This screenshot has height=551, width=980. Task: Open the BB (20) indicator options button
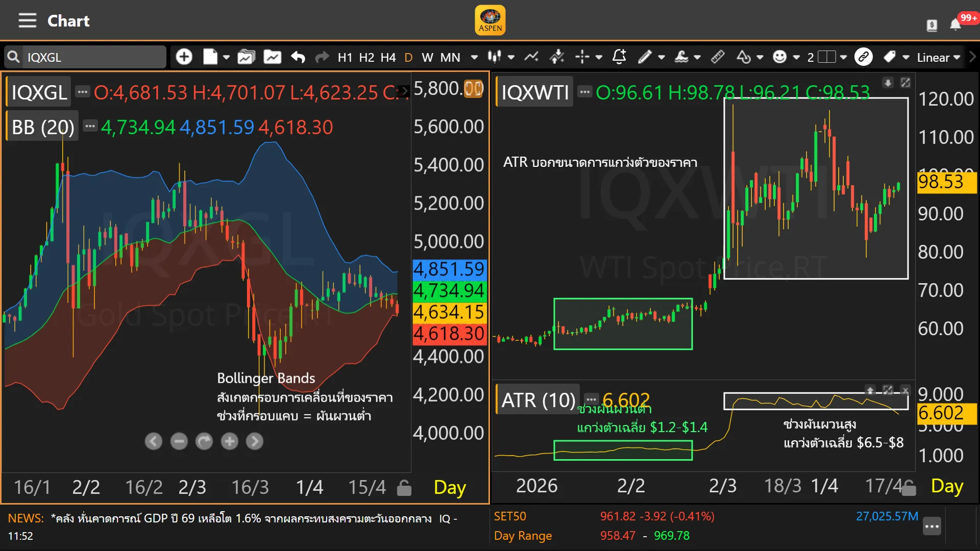(90, 126)
